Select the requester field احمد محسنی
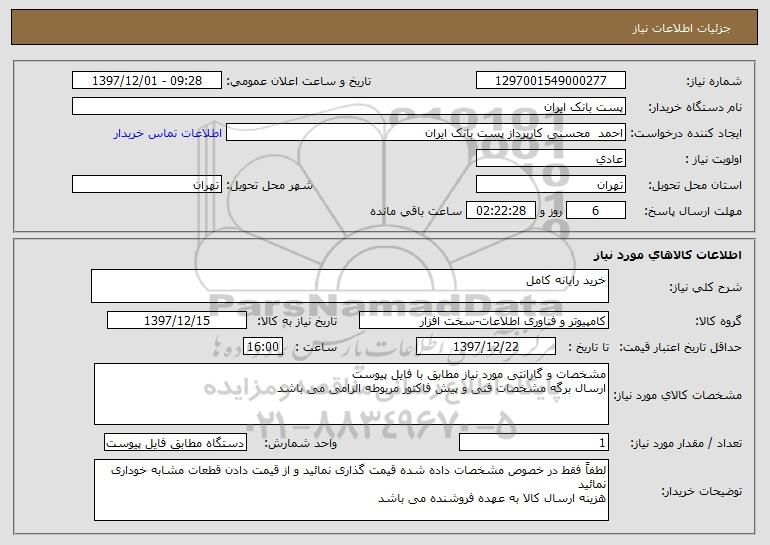Viewport: 770px width, 545px height. pos(426,132)
